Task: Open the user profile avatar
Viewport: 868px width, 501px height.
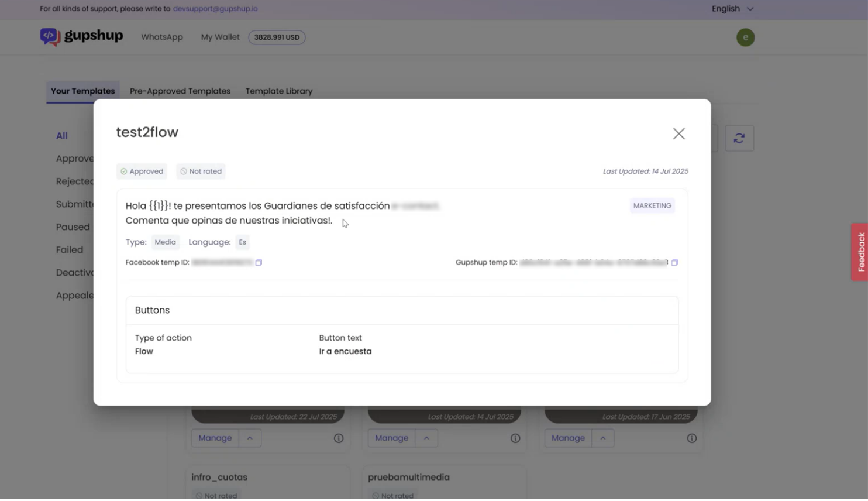Action: (745, 37)
